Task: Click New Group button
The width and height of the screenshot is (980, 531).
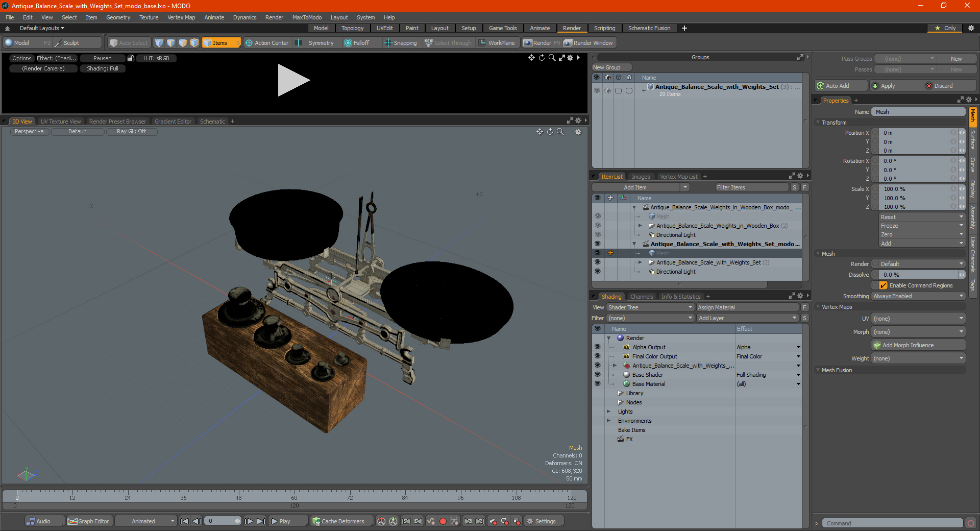Action: [x=611, y=67]
